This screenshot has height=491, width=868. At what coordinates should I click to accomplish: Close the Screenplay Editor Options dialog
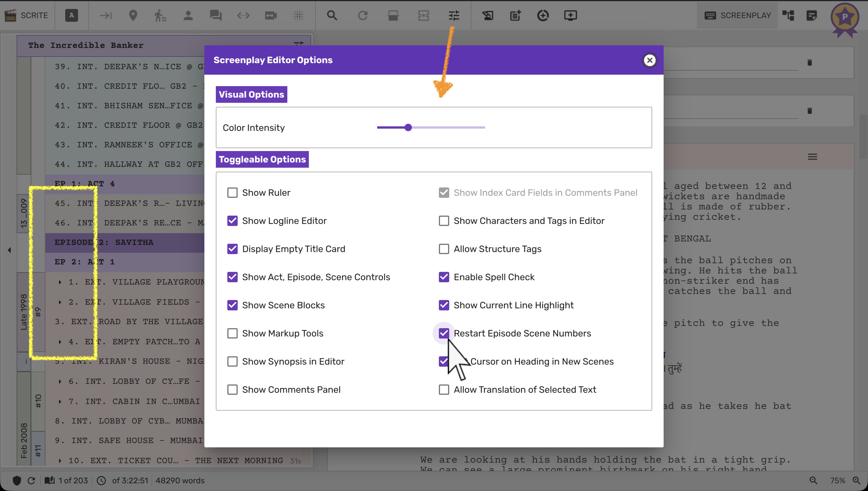650,60
